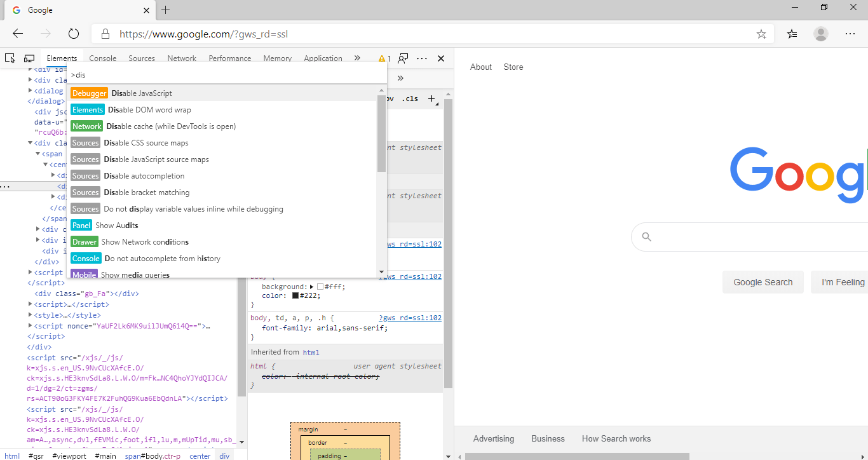The height and width of the screenshot is (460, 868).
Task: Open the browser Settings and more menu
Action: coord(851,34)
